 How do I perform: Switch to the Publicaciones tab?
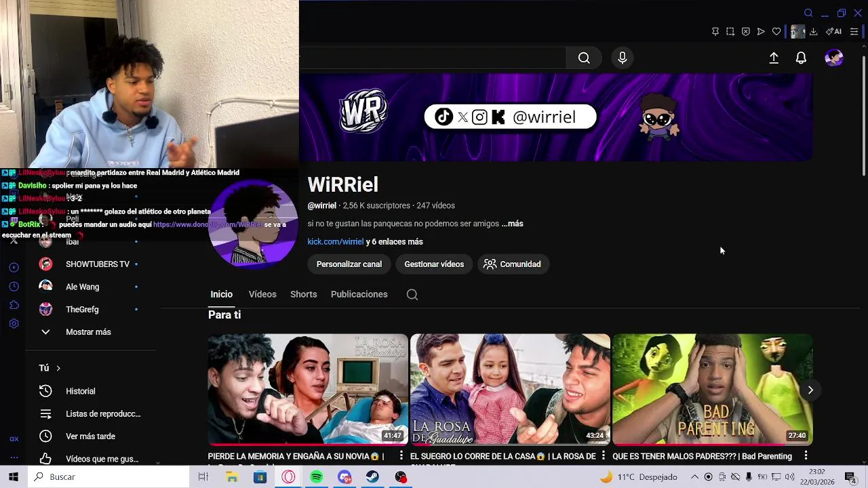click(359, 294)
